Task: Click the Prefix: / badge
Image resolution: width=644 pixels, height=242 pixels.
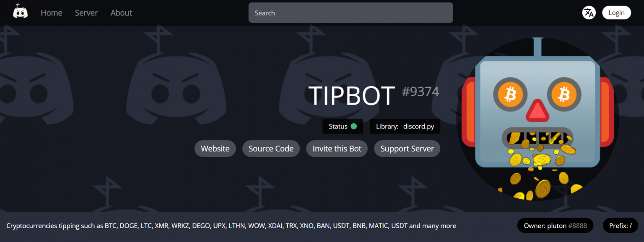Action: coord(621,225)
